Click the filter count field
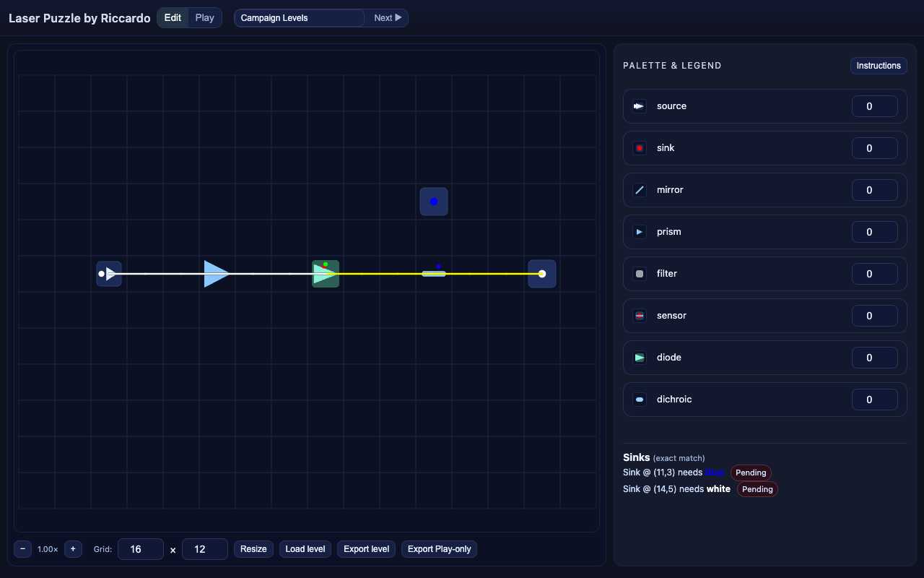 875,274
